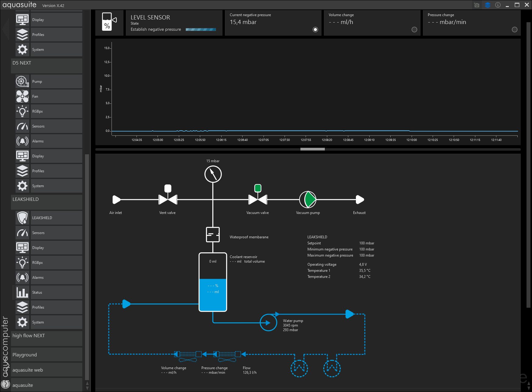Viewport: 532px width, 392px height.
Task: Open RGBpx in the LEAKSHIELD section
Action: coord(49,263)
